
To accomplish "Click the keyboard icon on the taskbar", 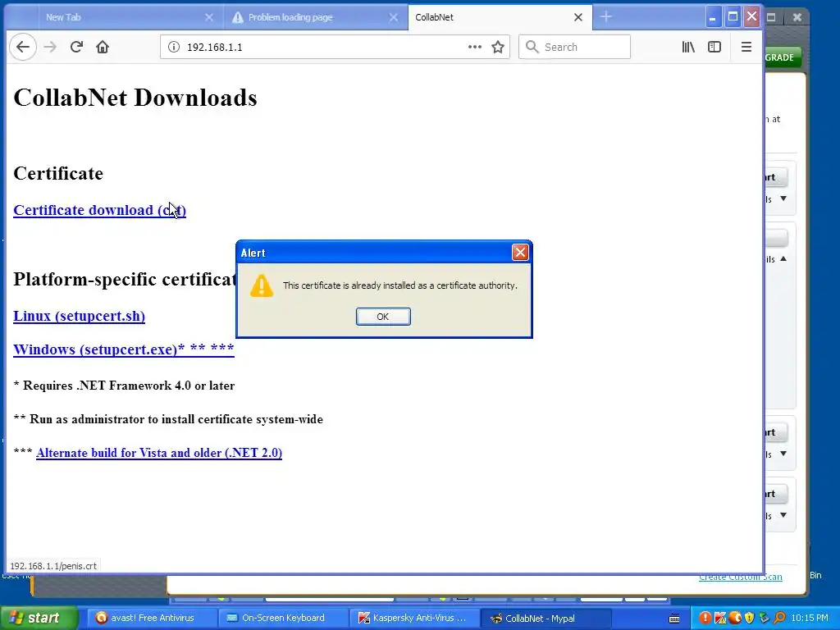I will [x=674, y=619].
